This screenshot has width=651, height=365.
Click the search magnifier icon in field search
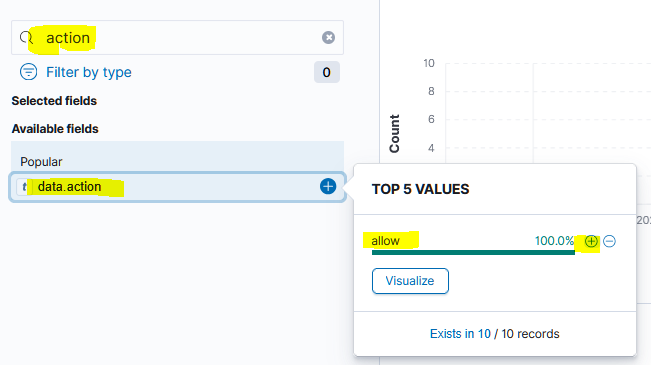pos(26,37)
